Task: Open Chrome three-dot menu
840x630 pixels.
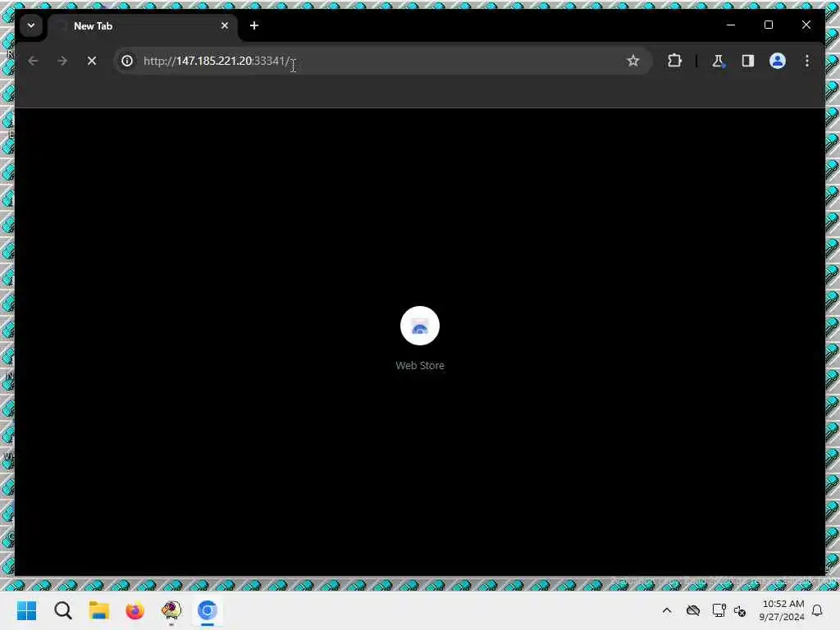Action: (x=807, y=61)
